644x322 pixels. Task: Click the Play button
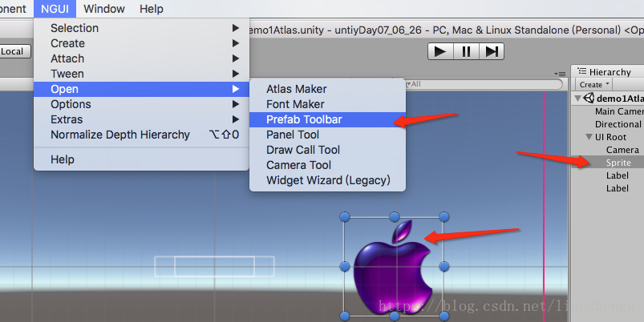coord(440,52)
